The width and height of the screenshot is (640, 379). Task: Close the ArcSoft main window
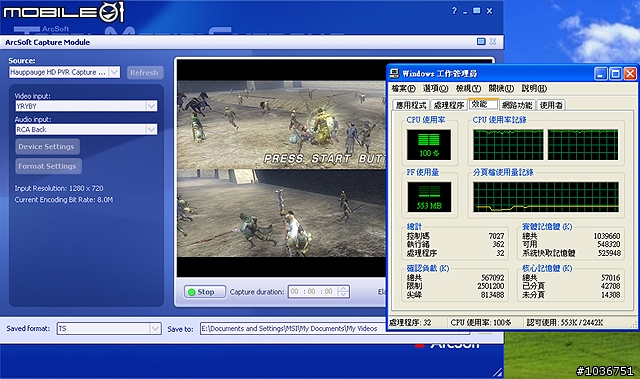click(x=489, y=11)
